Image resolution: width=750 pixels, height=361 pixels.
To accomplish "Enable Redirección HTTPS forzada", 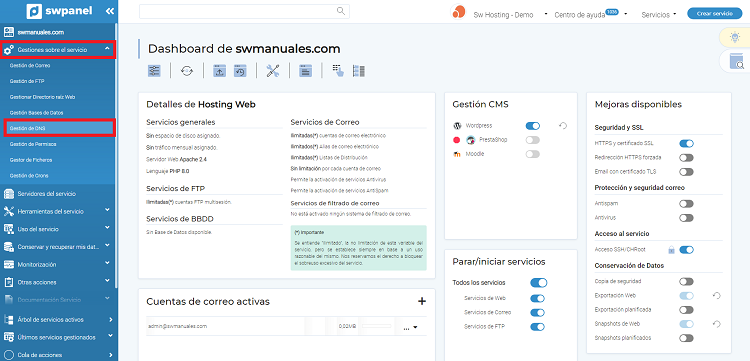I will pos(686,158).
